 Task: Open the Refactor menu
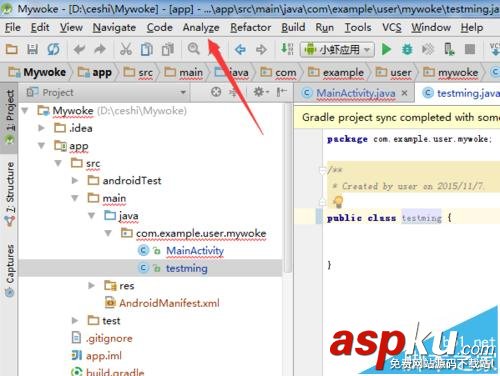[251, 27]
